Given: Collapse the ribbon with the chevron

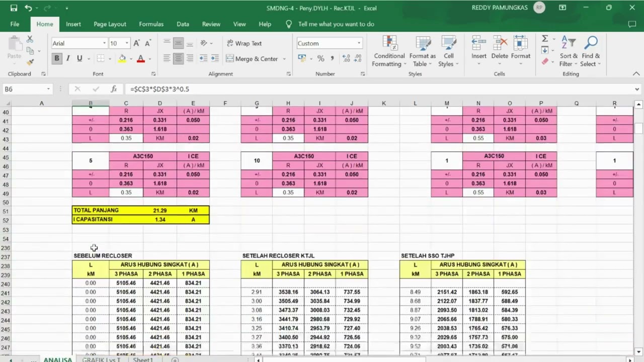Looking at the screenshot, I should (636, 73).
